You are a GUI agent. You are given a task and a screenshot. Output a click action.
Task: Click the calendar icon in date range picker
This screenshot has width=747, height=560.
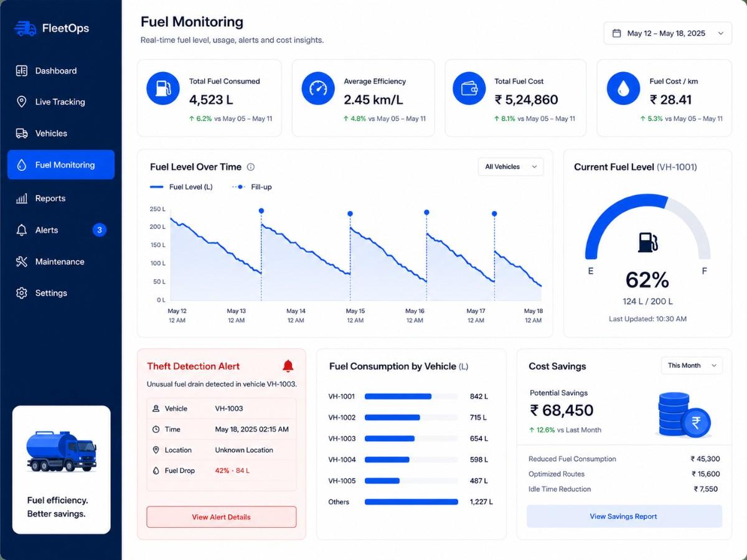[x=616, y=34]
